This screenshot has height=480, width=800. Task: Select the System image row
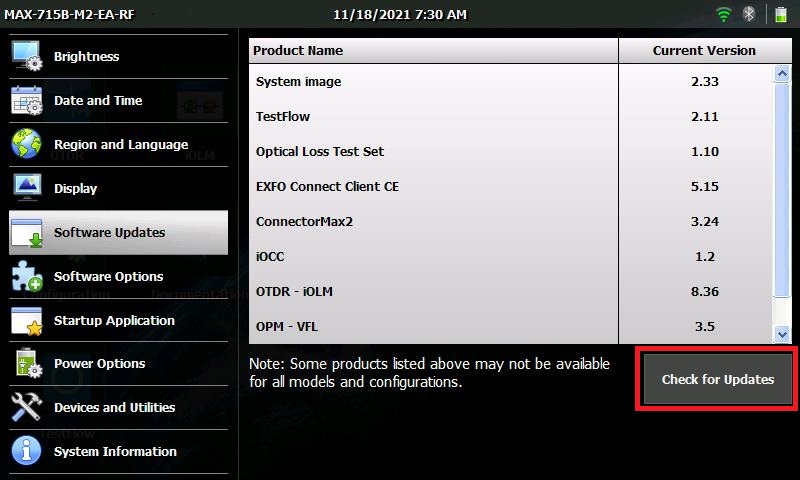point(511,82)
